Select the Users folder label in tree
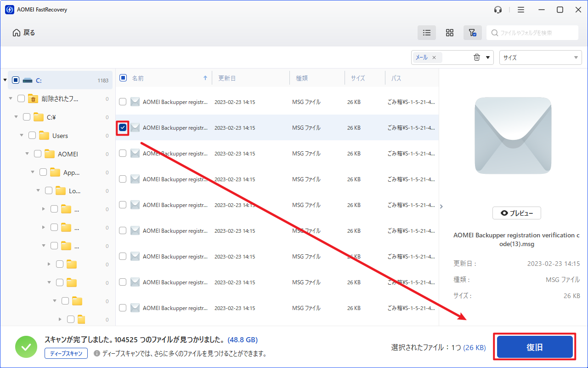Image resolution: width=588 pixels, height=368 pixels. pyautogui.click(x=60, y=136)
